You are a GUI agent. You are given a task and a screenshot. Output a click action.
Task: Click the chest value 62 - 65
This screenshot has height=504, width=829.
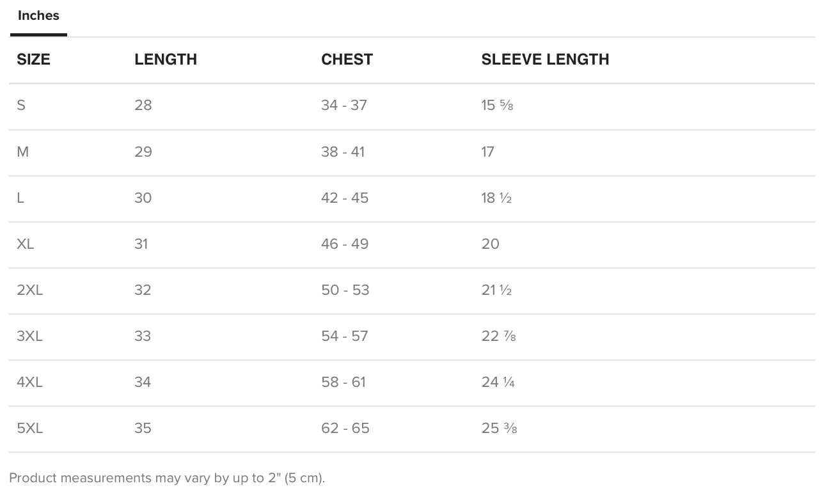[x=345, y=429]
